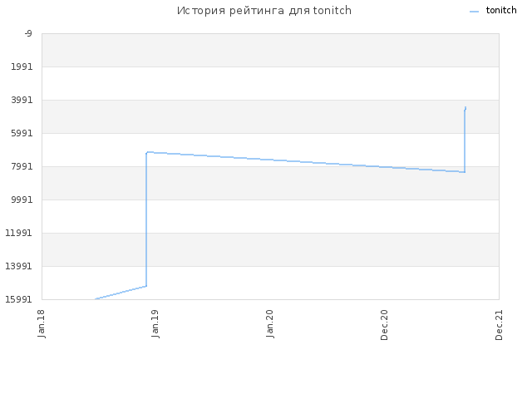The height and width of the screenshot is (399, 532).
Task: Click the vertical rating jump near Jan.19
Action: [146, 219]
